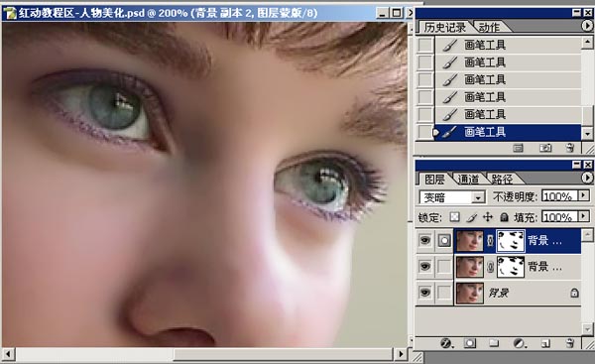
Task: Click Layers panel scroll-up arrow
Action: click(587, 235)
